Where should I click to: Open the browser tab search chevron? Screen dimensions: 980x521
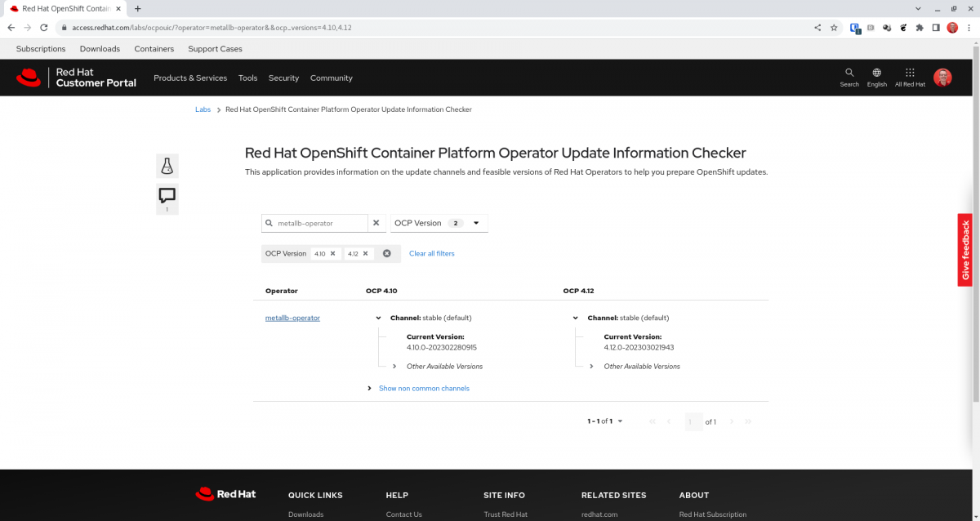(916, 8)
